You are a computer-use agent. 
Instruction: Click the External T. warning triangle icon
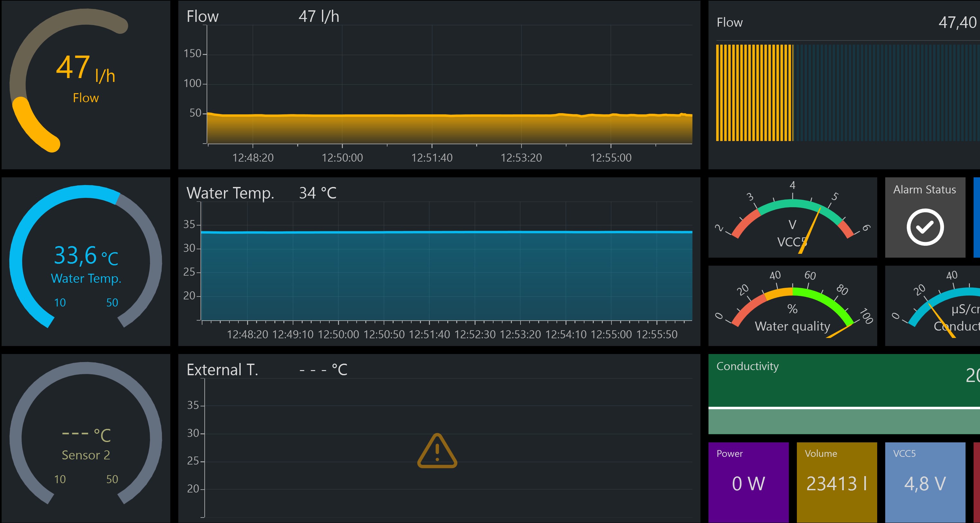(437, 451)
